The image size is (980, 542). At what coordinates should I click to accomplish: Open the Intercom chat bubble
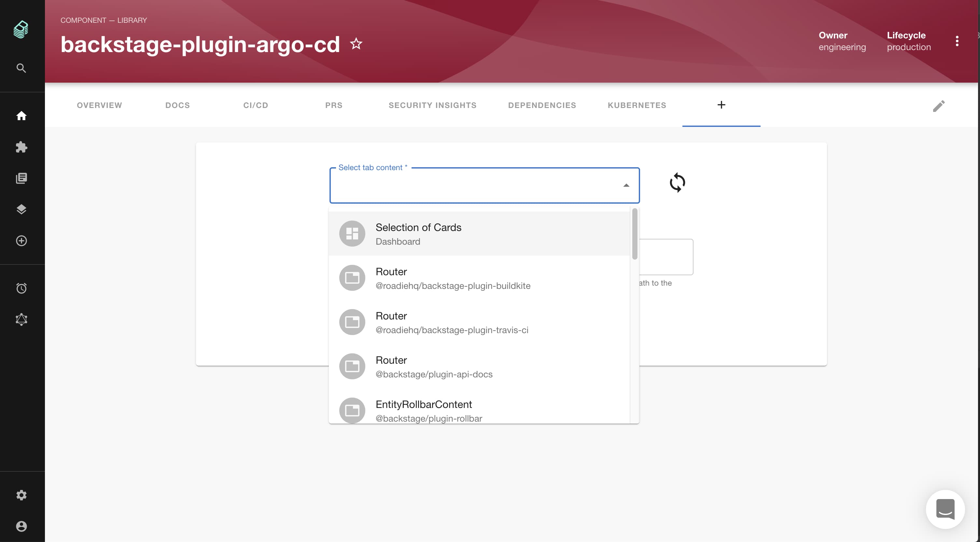(946, 509)
